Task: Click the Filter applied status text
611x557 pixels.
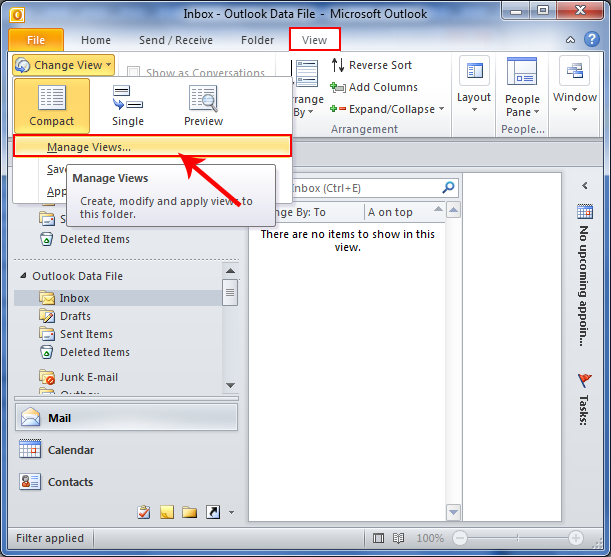Action: click(50, 538)
